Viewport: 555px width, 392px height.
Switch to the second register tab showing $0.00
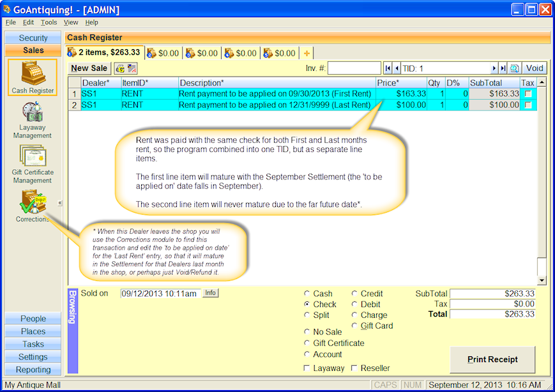coord(163,53)
